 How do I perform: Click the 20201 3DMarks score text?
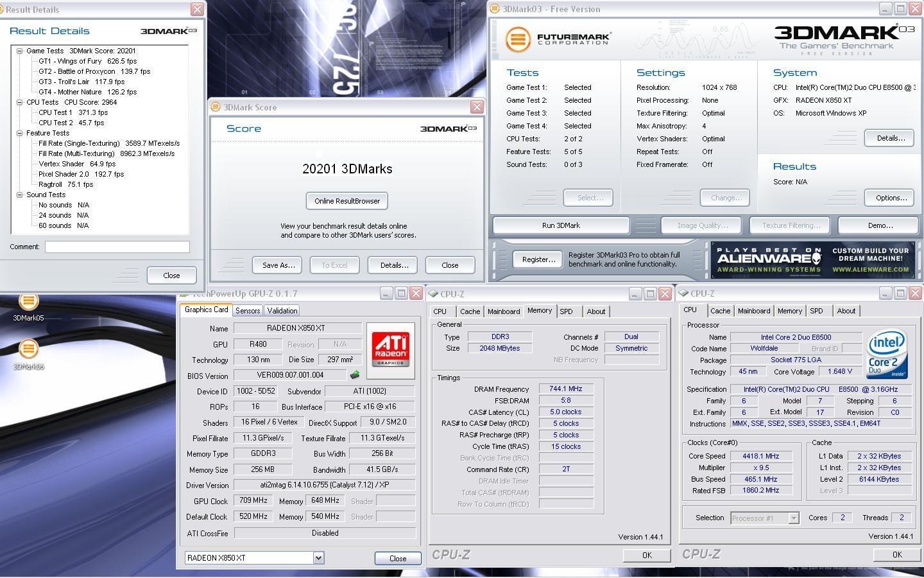tap(347, 169)
